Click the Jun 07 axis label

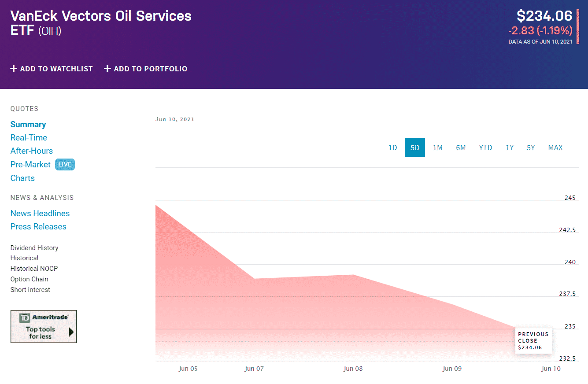click(x=254, y=369)
